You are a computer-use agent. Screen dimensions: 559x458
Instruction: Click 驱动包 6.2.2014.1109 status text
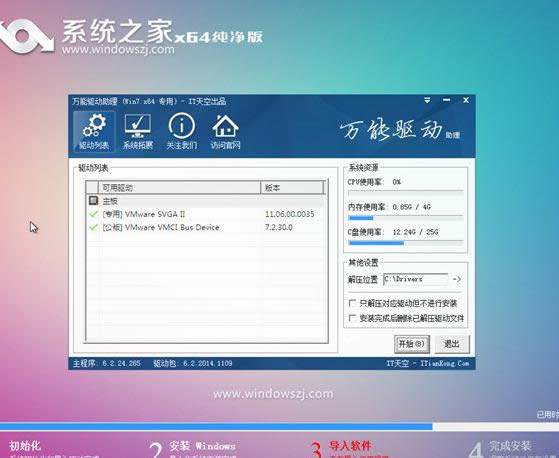[193, 363]
